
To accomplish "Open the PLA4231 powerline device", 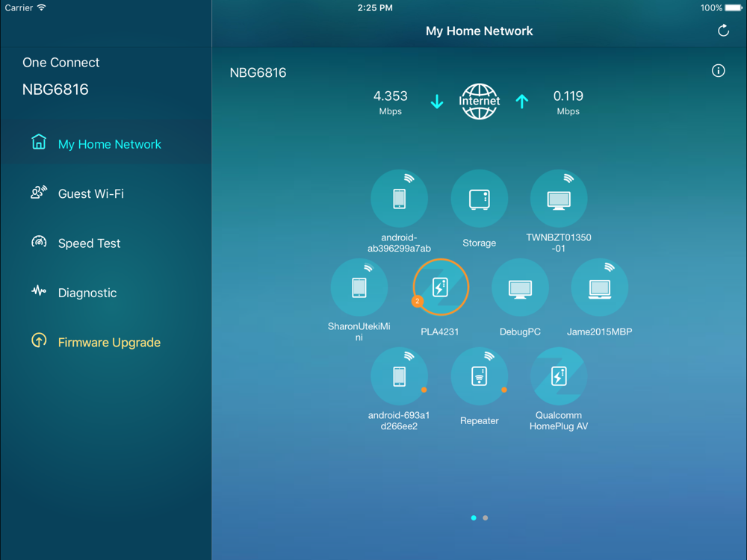I will pos(441,287).
